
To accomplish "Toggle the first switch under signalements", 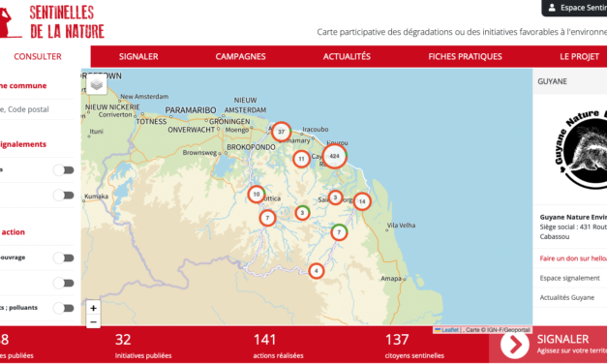I will [x=64, y=170].
